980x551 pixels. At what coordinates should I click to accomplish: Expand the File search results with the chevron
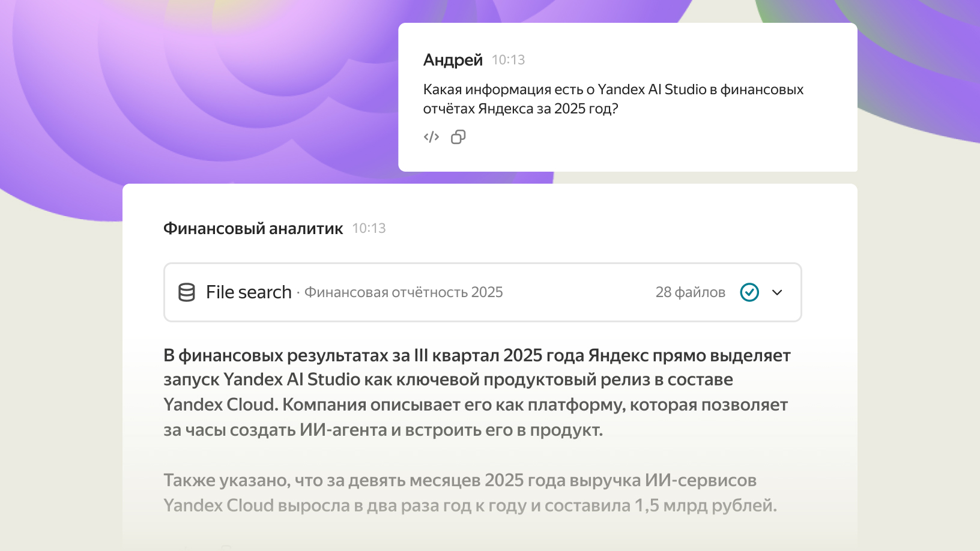[778, 292]
